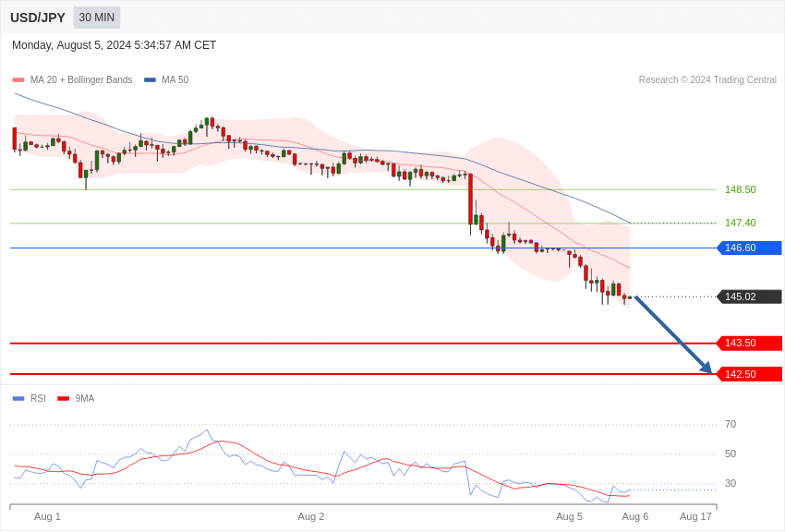Click the 9MA legend label

click(85, 398)
